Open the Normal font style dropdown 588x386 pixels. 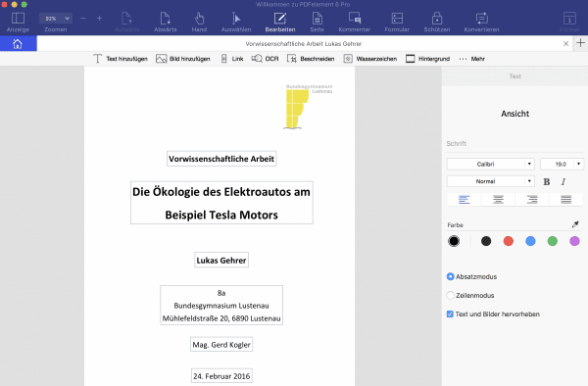pos(491,181)
